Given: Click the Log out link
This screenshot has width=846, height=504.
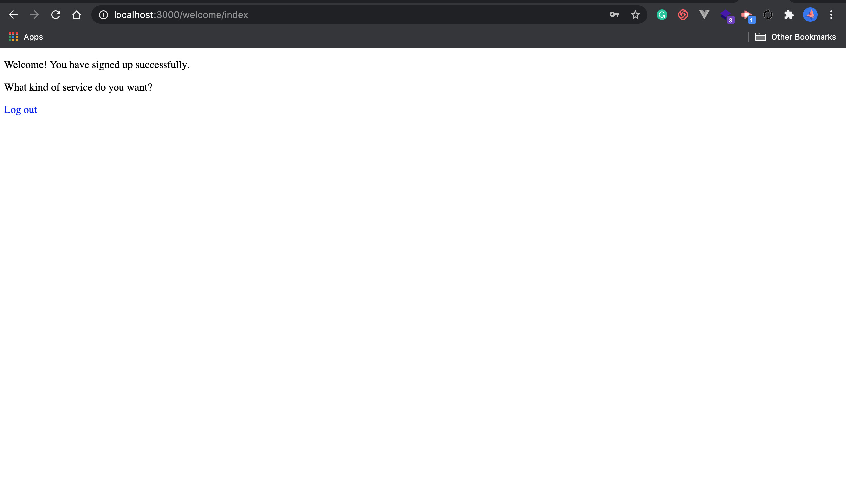Looking at the screenshot, I should coord(21,109).
